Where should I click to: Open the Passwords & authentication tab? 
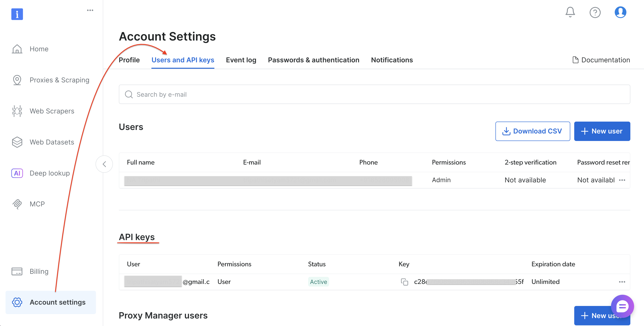[313, 60]
